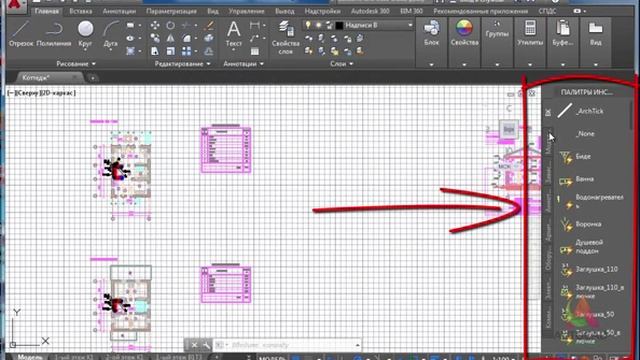
Task: Select the Круг circle tool
Action: 85,33
